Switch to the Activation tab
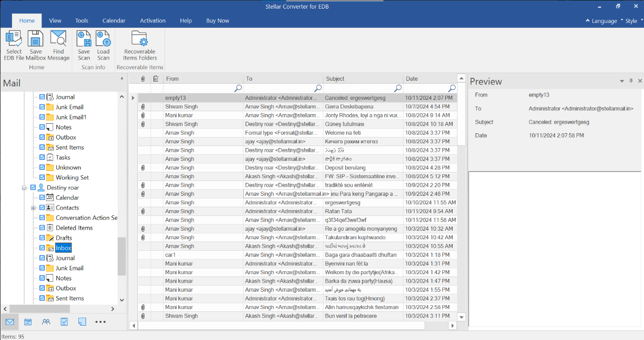Image resolution: width=644 pixels, height=340 pixels. click(153, 21)
